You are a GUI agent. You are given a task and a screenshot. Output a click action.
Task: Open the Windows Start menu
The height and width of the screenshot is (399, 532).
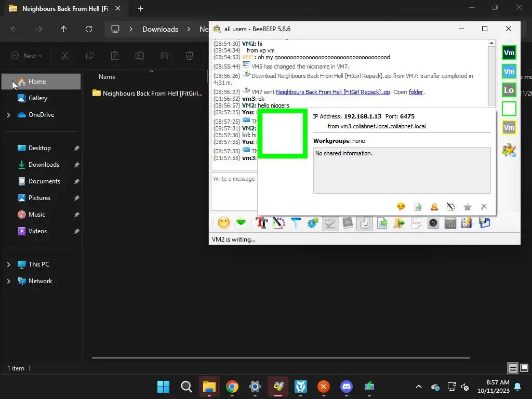pos(163,387)
